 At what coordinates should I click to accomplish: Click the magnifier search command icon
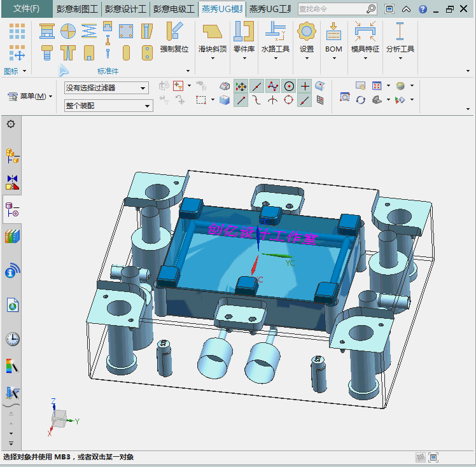coord(371,9)
